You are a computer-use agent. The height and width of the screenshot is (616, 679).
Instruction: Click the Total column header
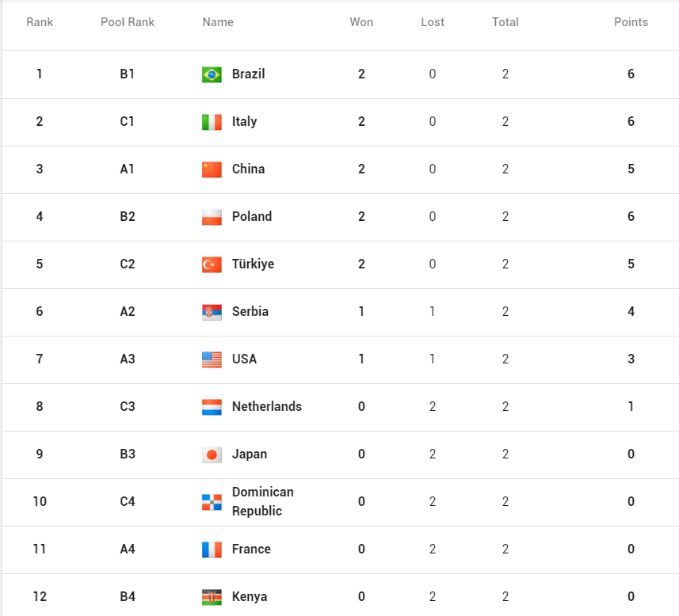tap(505, 22)
